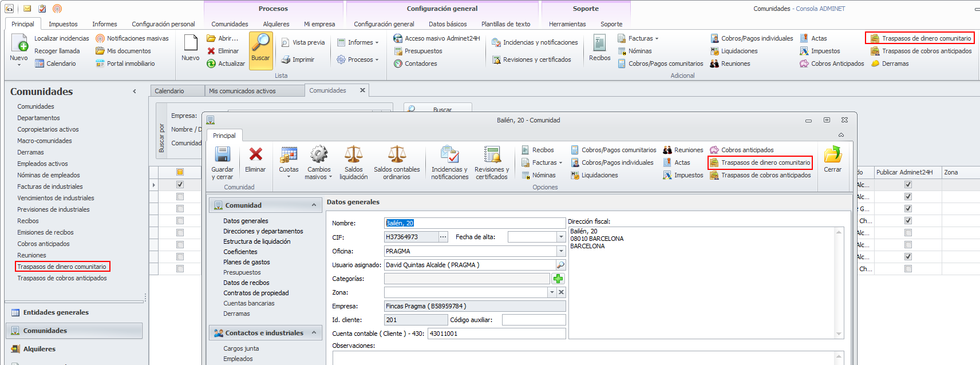This screenshot has width=980, height=365.
Task: Click the Código auxiliar input field
Action: pyautogui.click(x=534, y=320)
